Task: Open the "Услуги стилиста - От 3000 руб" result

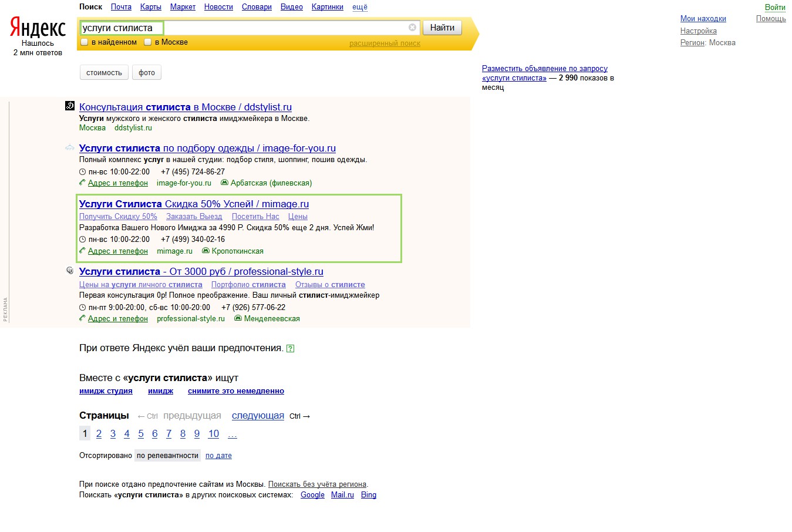Action: pyautogui.click(x=201, y=271)
